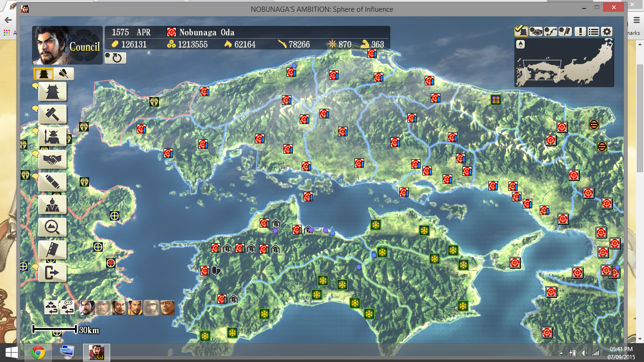Click the Council button beside Nobunaga's portrait

pos(84,47)
